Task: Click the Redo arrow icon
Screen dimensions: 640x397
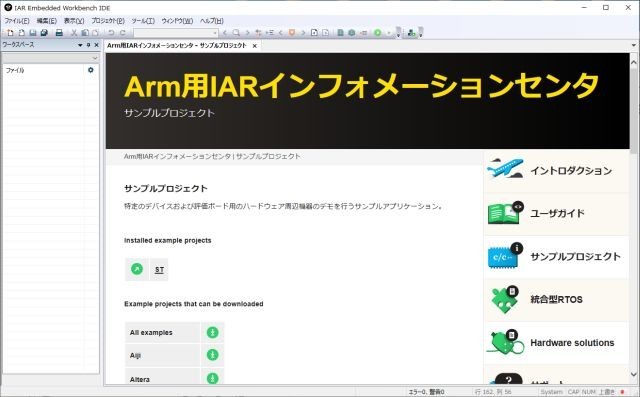Action: [122, 33]
